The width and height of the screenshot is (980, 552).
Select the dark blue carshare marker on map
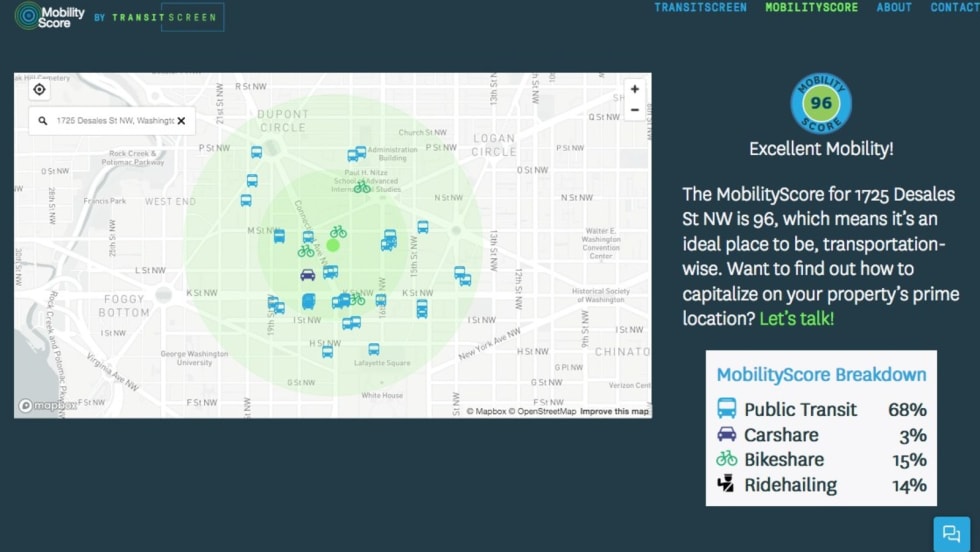308,274
